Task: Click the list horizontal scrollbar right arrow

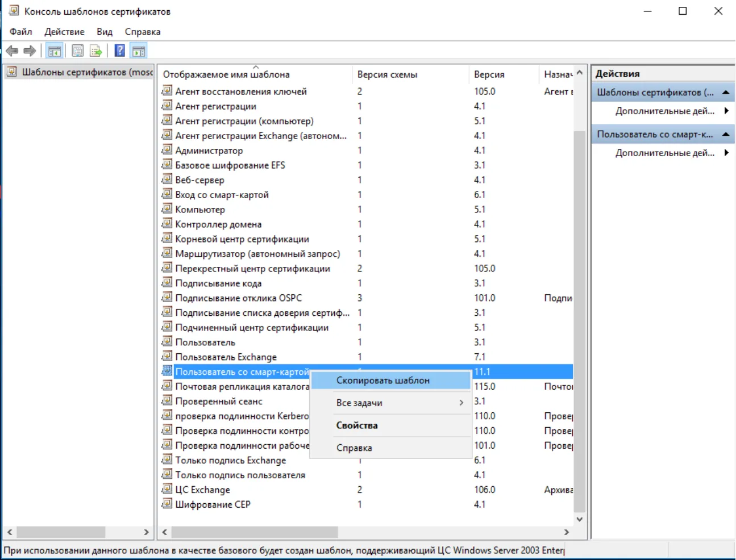Action: click(x=566, y=532)
